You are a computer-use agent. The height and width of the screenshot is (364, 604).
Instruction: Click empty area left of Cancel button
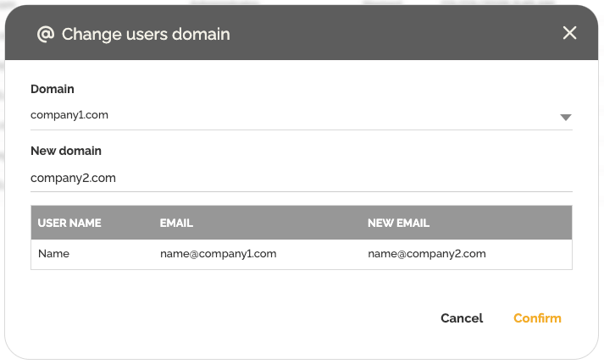pyautogui.click(x=254, y=318)
